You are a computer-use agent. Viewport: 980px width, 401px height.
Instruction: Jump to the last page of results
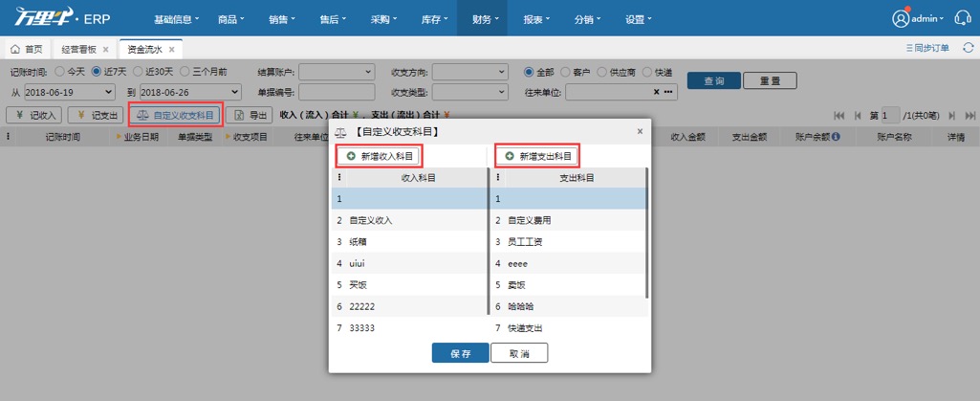970,116
